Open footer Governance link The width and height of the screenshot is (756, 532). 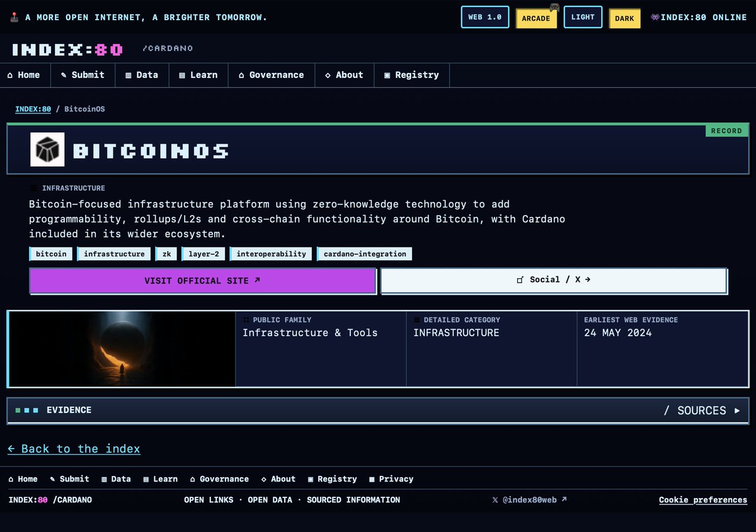point(219,479)
